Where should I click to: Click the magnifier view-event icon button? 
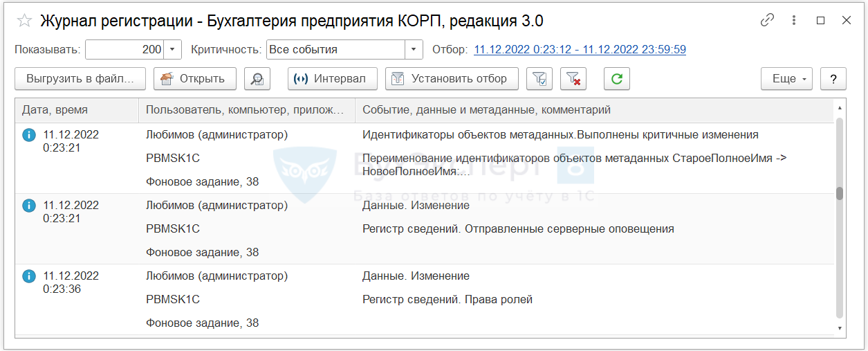pos(257,79)
